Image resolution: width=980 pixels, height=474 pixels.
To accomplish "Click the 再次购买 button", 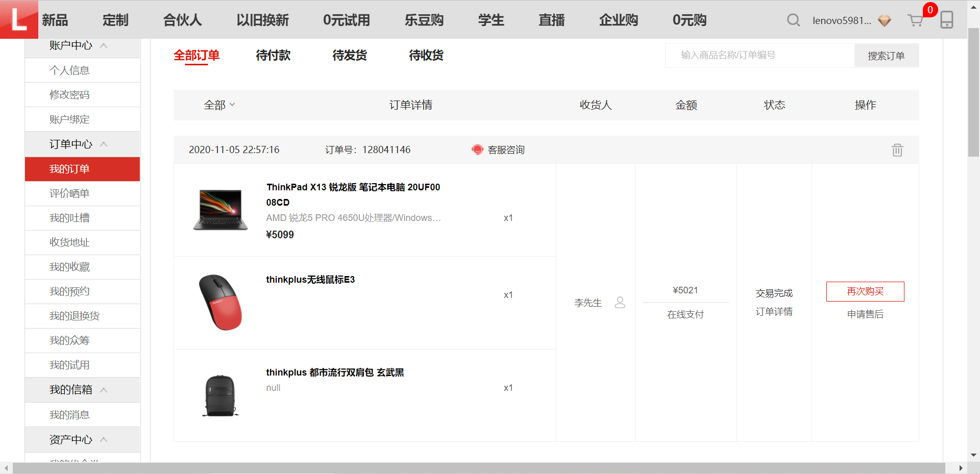I will (x=865, y=291).
